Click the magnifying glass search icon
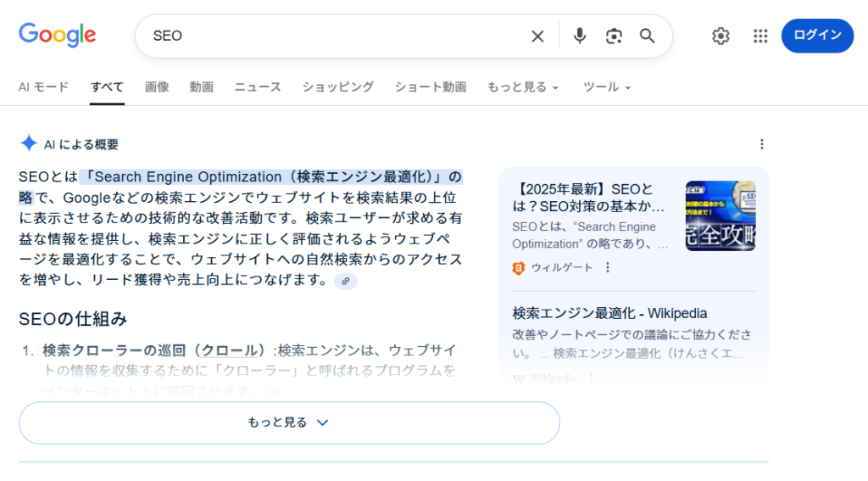This screenshot has height=481, width=868. [x=648, y=36]
